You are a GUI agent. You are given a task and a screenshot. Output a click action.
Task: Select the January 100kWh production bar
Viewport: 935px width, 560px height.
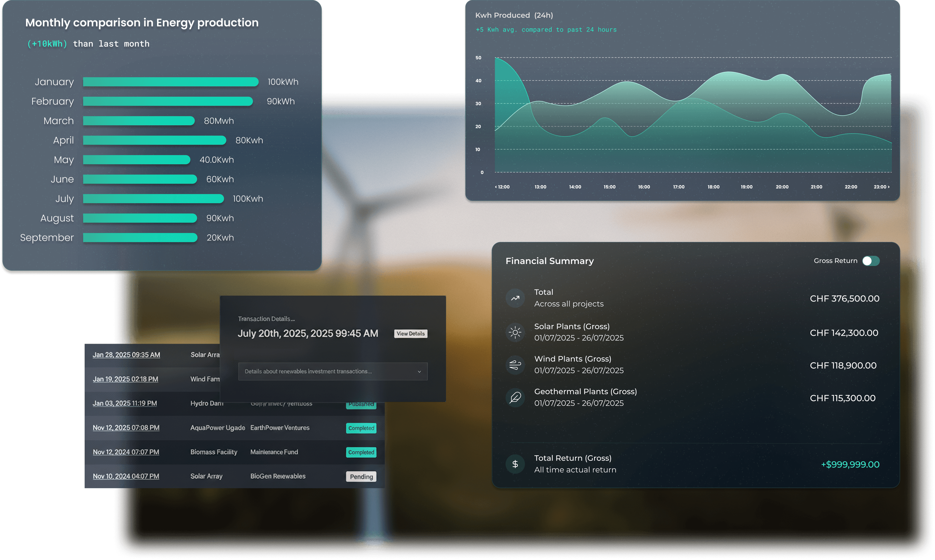tap(171, 82)
